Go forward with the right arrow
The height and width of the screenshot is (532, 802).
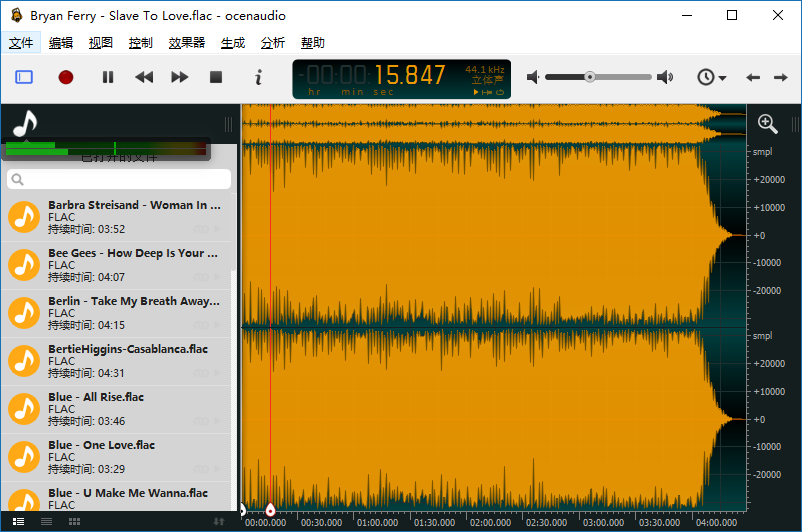(781, 78)
